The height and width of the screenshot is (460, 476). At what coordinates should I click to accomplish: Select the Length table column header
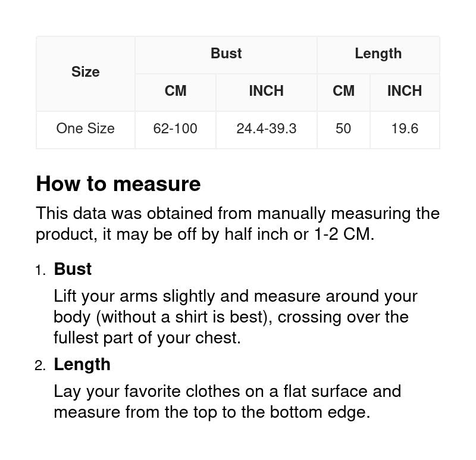(378, 54)
